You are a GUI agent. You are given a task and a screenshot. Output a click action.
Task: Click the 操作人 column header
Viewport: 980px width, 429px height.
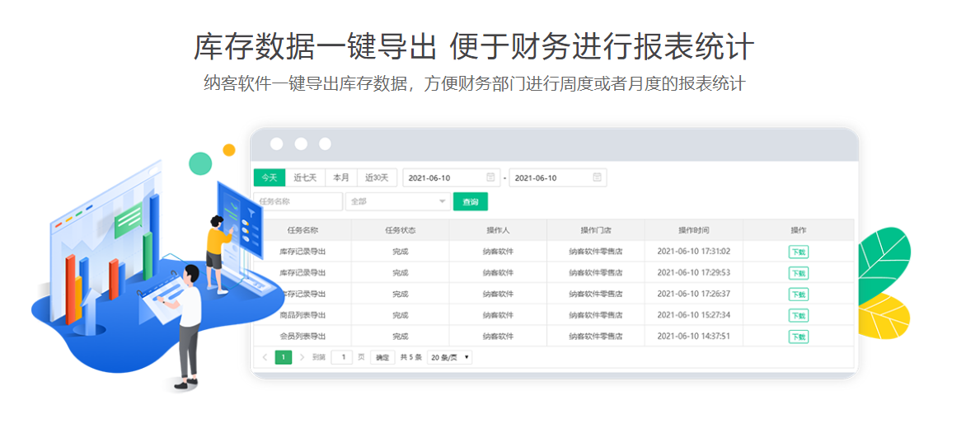(498, 230)
